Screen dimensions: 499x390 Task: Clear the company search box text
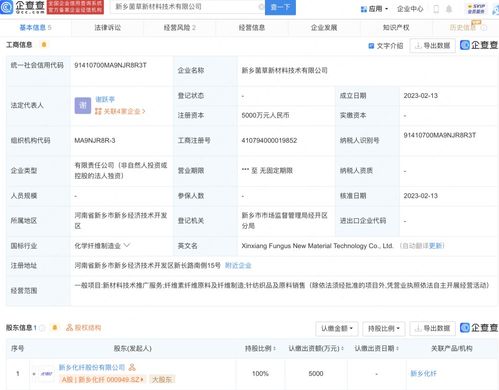pos(260,7)
